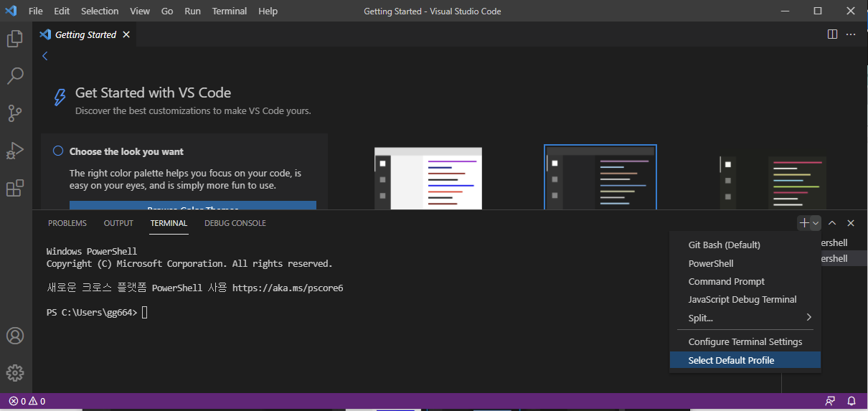Screen dimensions: 868x411
Task: Toggle the Choose the look you want step circle
Action: [58, 151]
